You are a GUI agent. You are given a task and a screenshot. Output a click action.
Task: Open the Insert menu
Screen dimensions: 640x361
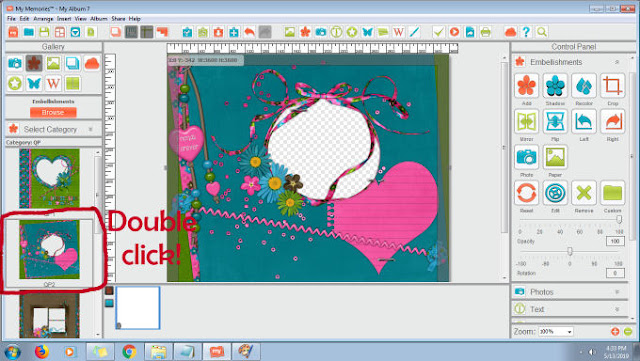click(64, 18)
